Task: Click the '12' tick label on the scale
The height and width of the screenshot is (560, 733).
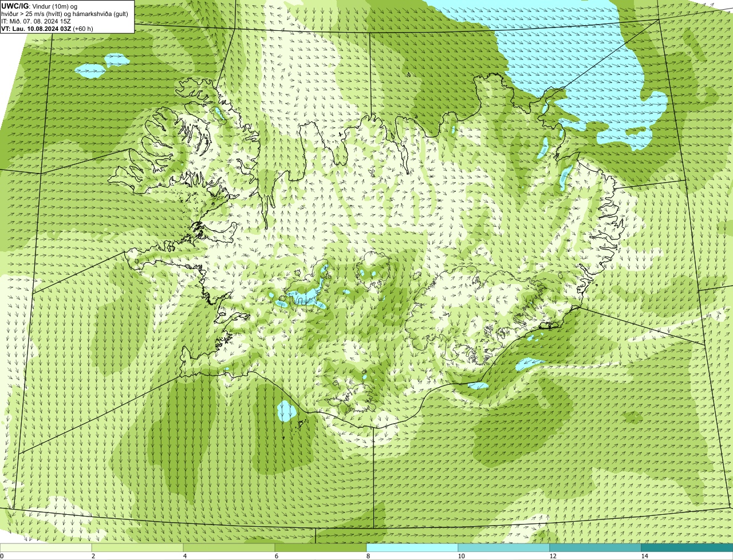Action: click(553, 556)
